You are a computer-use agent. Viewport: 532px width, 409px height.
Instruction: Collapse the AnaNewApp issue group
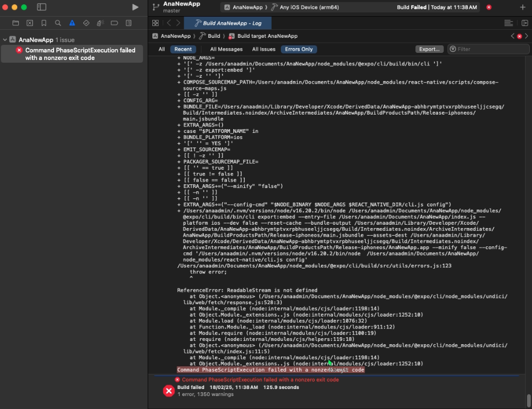tap(5, 40)
